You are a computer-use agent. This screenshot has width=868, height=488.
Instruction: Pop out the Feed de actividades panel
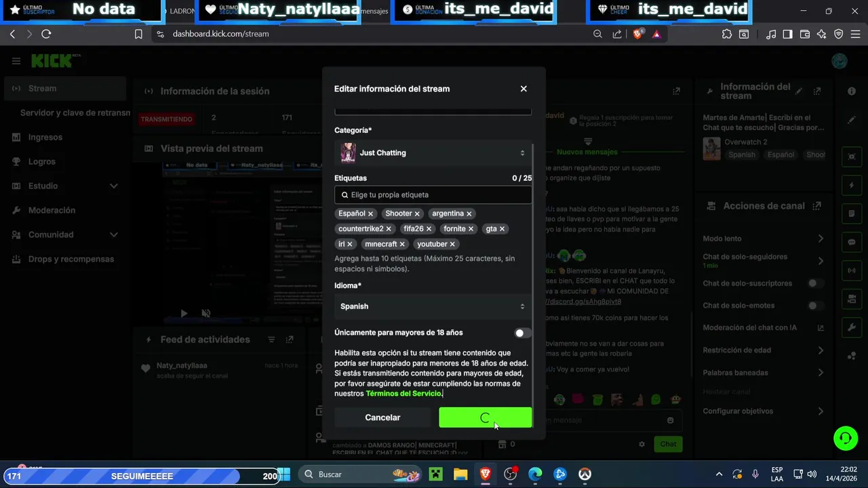(x=290, y=340)
